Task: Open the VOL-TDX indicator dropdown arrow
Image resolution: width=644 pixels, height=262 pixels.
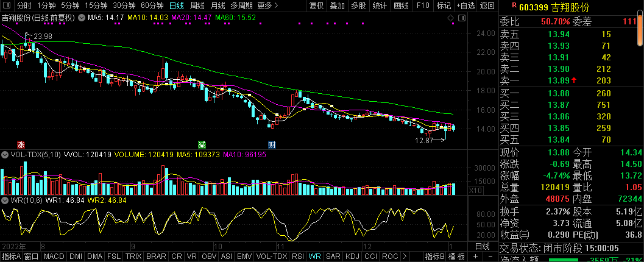Action: click(5, 155)
